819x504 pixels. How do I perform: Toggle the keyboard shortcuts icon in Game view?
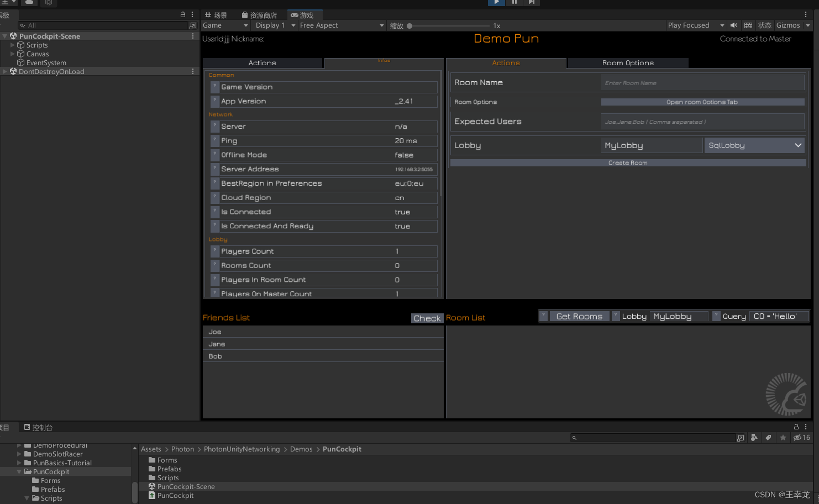748,25
